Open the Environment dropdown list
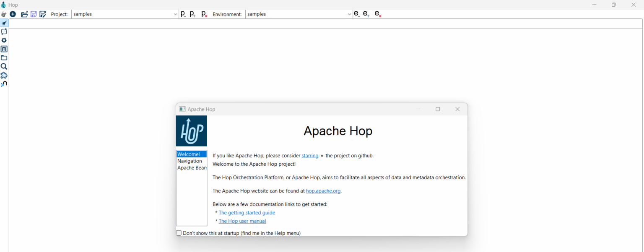This screenshot has width=644, height=252. tap(350, 14)
